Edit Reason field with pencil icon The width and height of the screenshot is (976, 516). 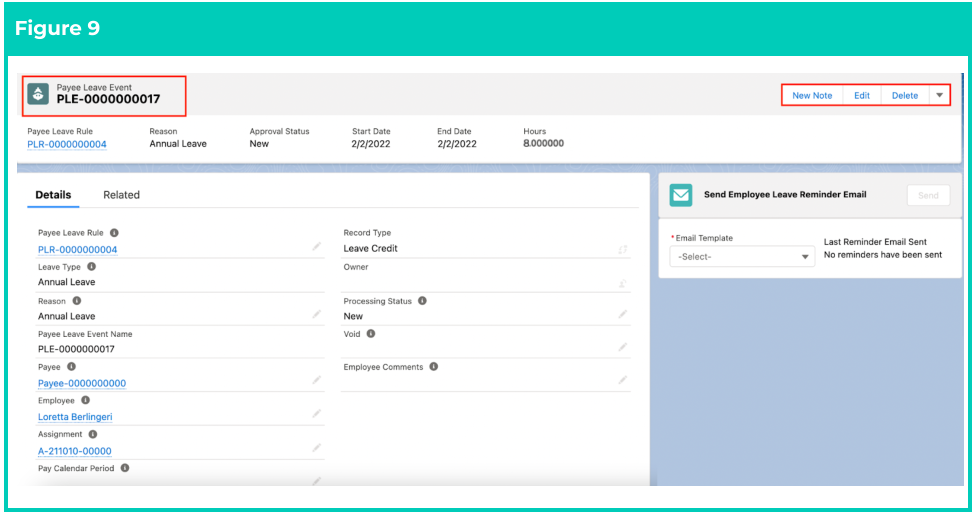pyautogui.click(x=317, y=314)
